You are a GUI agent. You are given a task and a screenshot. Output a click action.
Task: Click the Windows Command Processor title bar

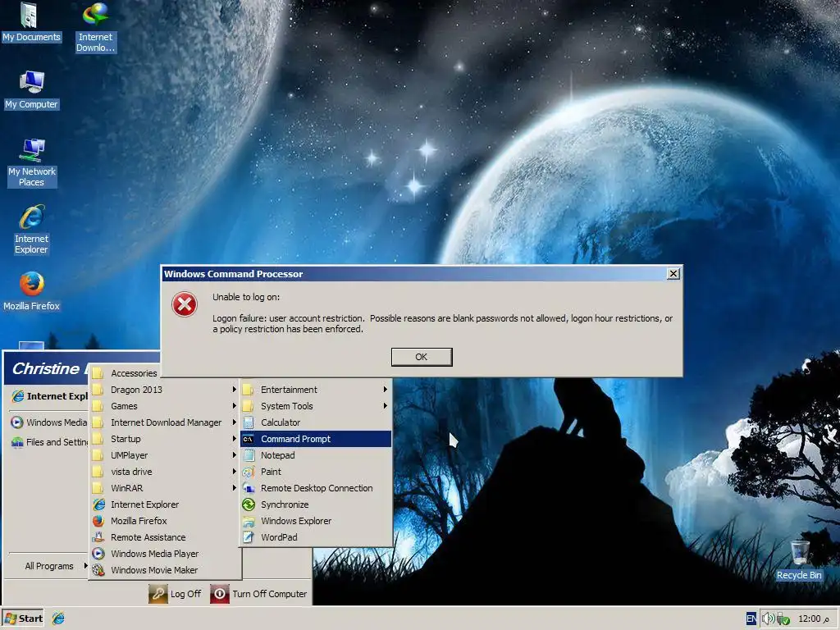coord(413,274)
